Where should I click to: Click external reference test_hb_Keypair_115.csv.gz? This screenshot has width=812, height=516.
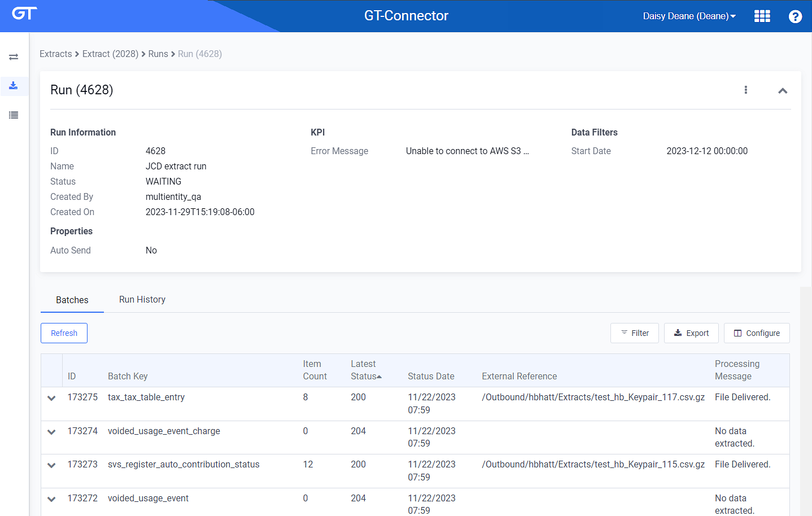click(593, 464)
